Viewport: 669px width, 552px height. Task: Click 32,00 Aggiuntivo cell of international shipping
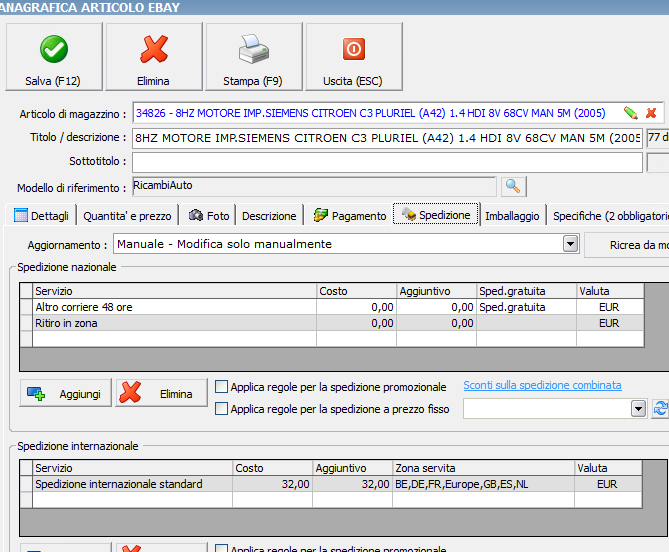(352, 484)
